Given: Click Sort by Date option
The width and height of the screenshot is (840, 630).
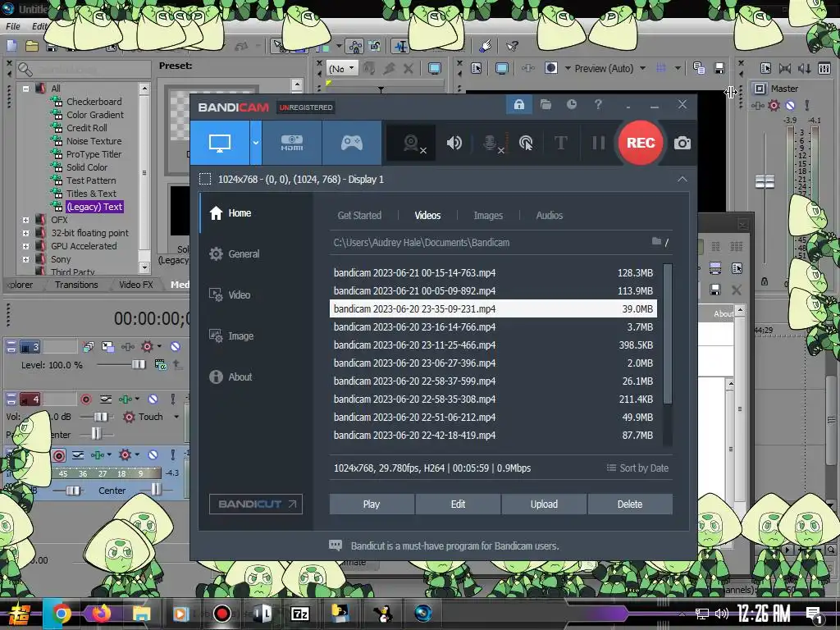Looking at the screenshot, I should click(637, 468).
